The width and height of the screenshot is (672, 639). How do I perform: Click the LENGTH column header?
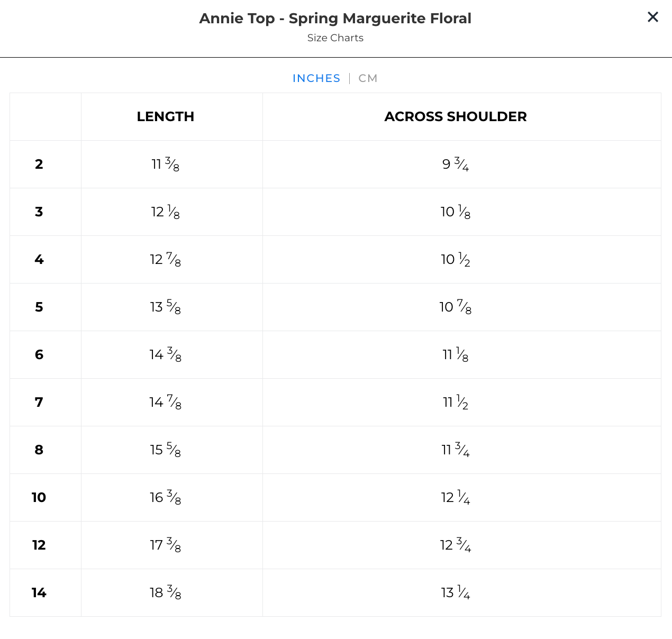coord(166,116)
